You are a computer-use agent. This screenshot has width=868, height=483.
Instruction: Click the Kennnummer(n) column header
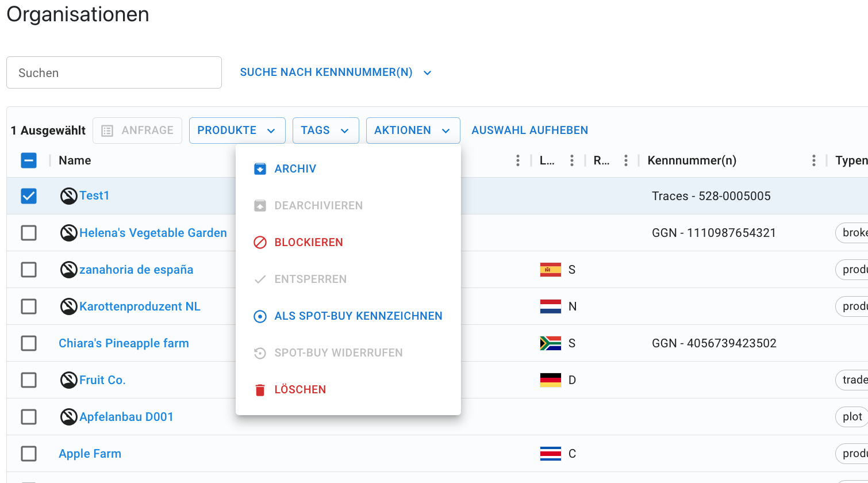coord(692,160)
